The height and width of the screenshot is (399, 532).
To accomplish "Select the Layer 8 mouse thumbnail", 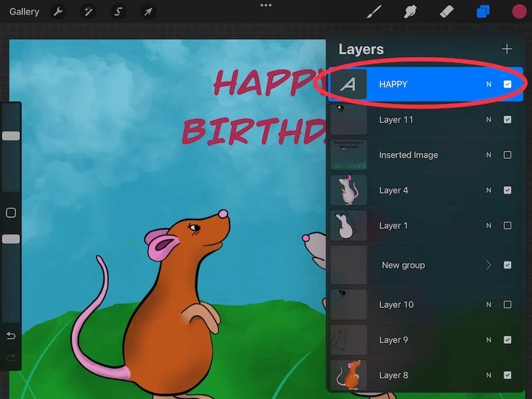I will click(x=348, y=375).
